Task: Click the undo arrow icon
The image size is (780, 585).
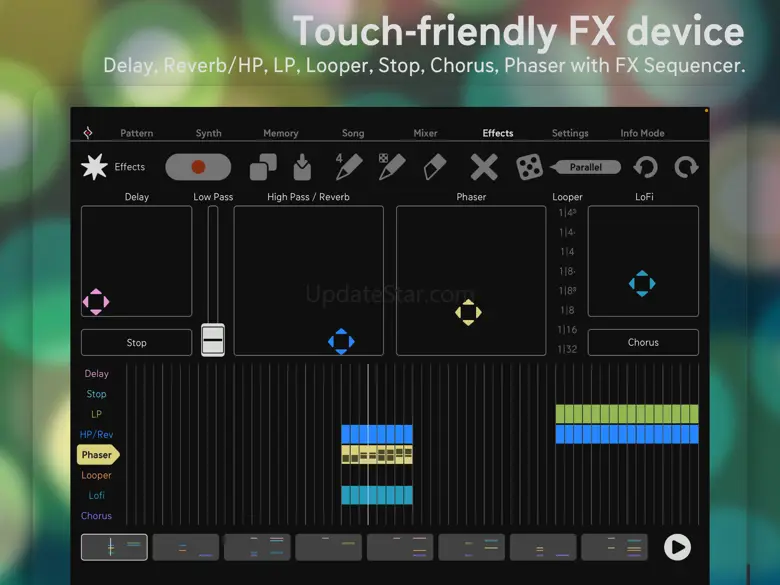Action: (646, 167)
